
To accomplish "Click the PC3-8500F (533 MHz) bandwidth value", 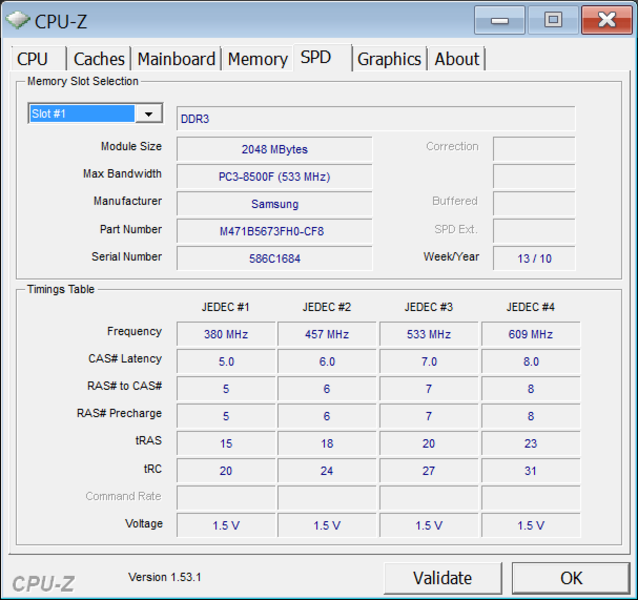I will click(x=275, y=177).
